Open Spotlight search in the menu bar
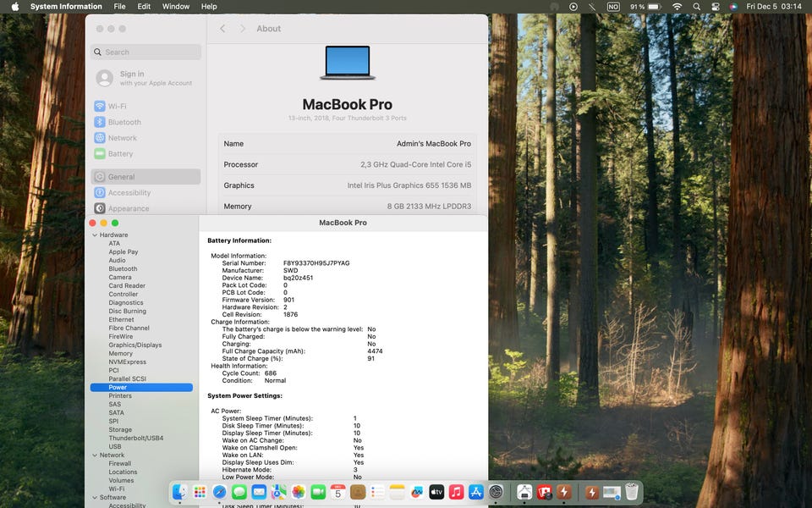Image resolution: width=812 pixels, height=508 pixels. (697, 7)
